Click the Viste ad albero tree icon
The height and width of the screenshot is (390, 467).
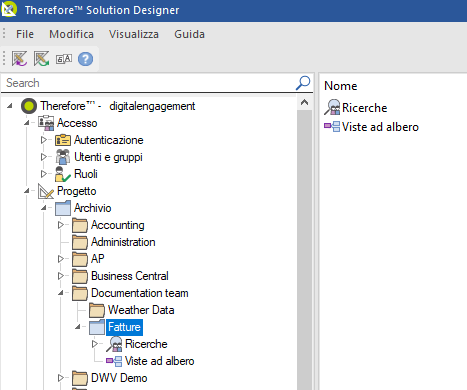[x=114, y=361]
